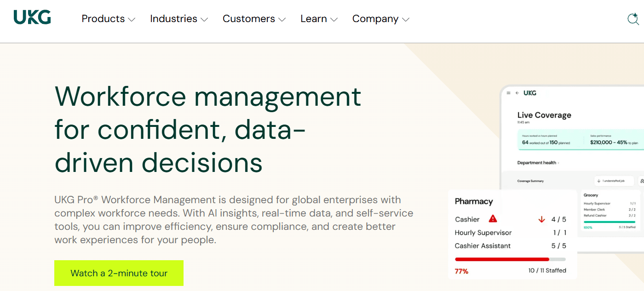644x291 pixels.
Task: Click the "Pharmacy" card heading
Action: click(474, 201)
